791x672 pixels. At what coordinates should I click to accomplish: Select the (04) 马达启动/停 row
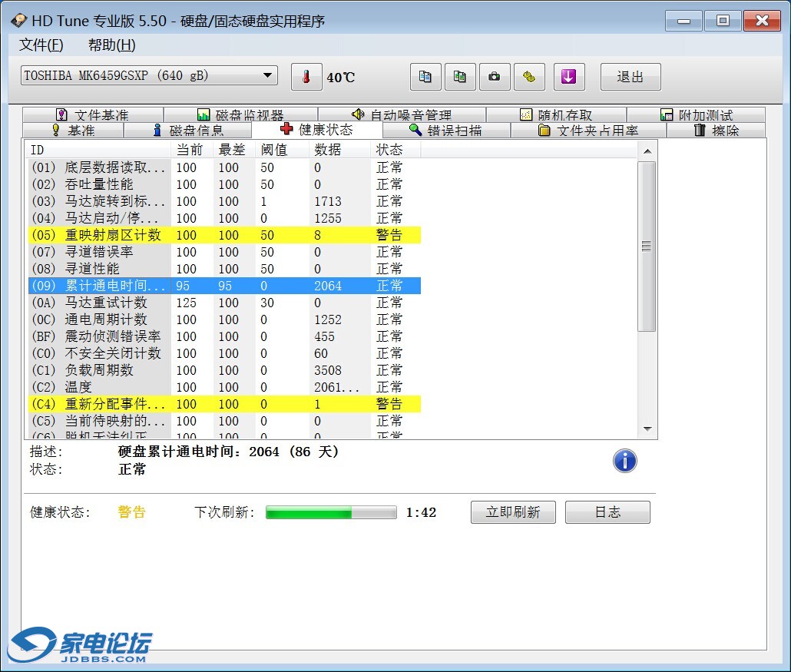(x=224, y=218)
